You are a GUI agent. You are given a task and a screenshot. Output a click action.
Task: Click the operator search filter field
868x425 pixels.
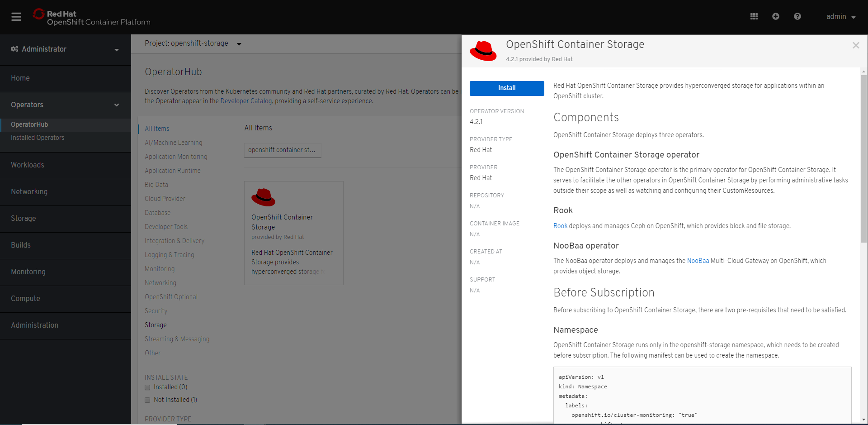coord(283,150)
